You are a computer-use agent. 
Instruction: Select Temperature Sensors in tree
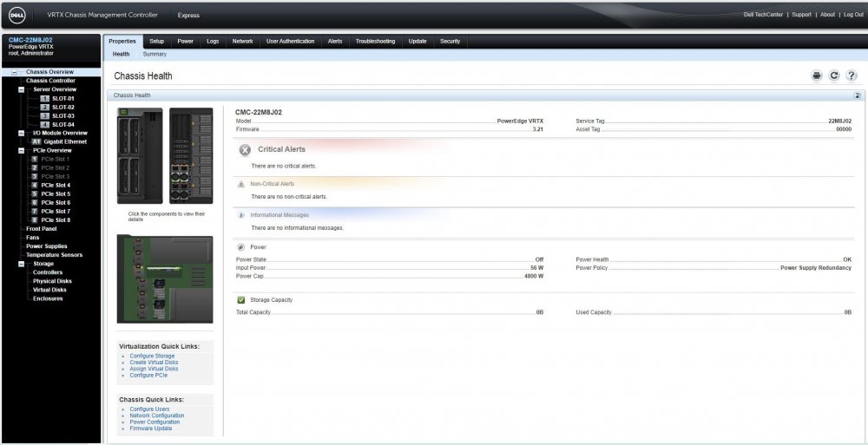pos(54,255)
